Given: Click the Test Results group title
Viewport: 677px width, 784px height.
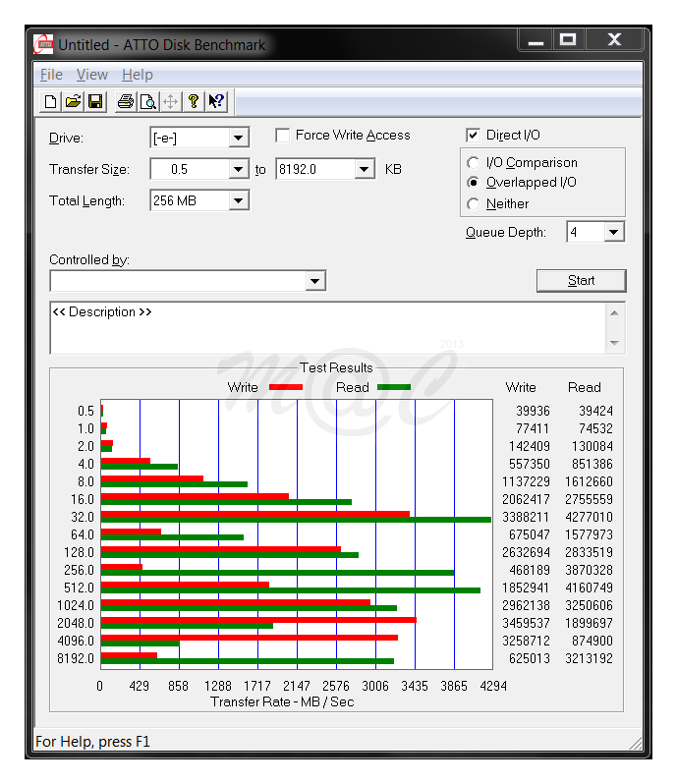Looking at the screenshot, I should 336,368.
